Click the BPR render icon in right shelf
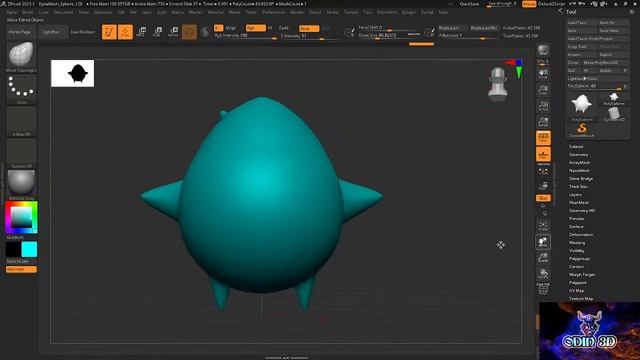 point(543,51)
